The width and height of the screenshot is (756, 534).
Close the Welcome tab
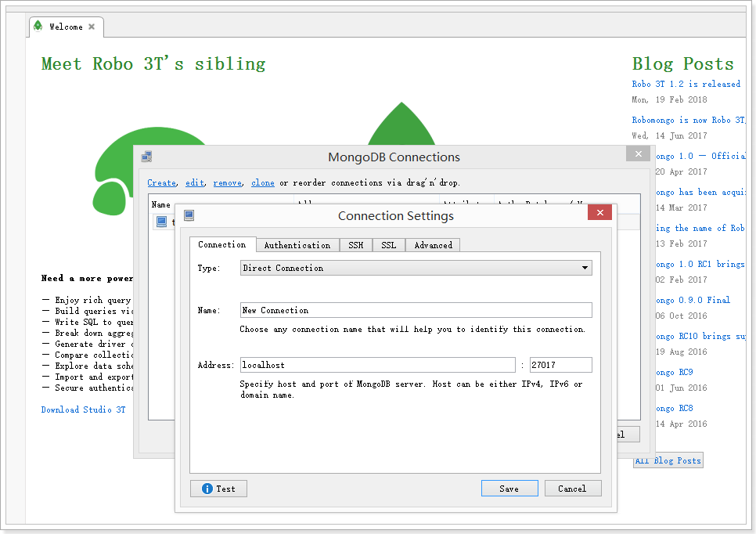click(92, 27)
